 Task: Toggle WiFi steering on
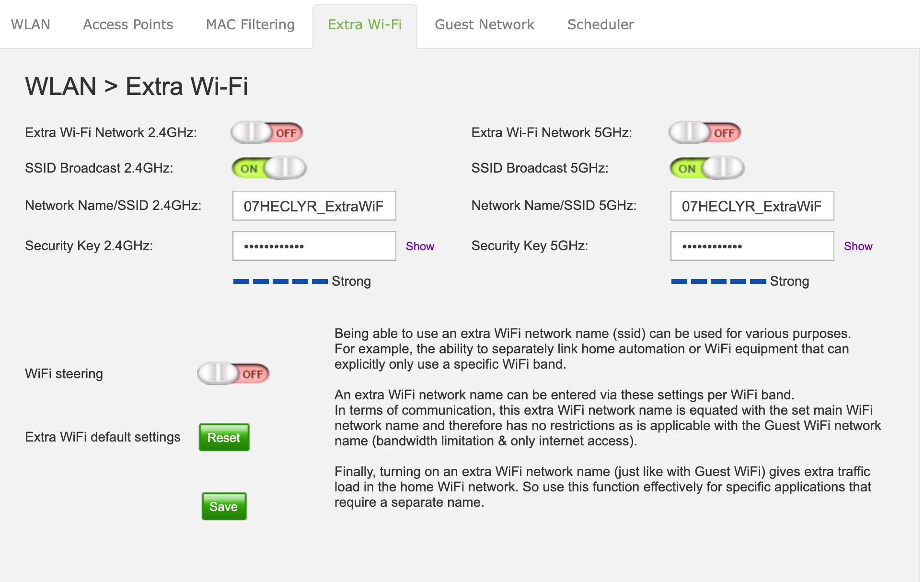tap(233, 374)
